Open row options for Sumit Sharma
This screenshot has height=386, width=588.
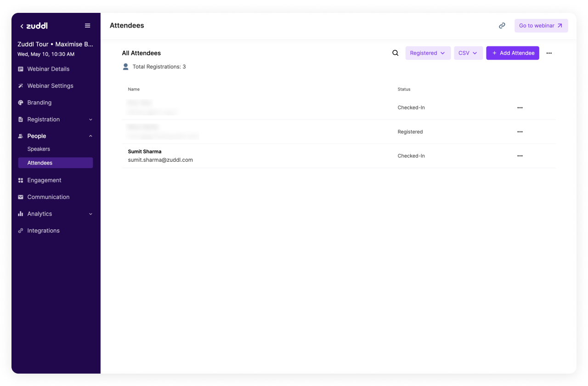tap(520, 156)
